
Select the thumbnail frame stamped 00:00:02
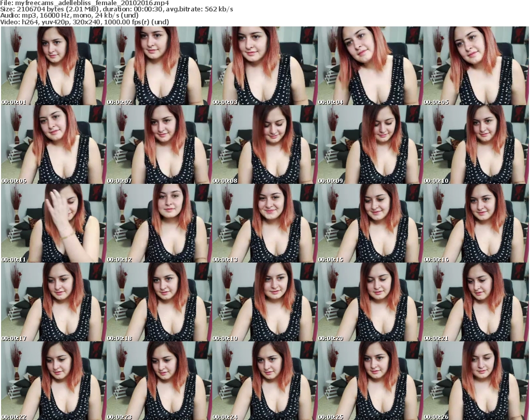tap(159, 66)
